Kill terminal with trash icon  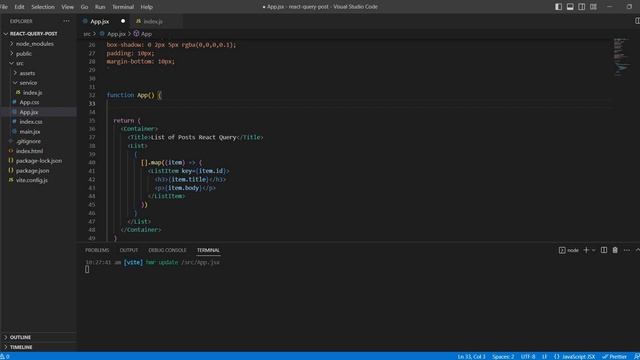pyautogui.click(x=615, y=250)
